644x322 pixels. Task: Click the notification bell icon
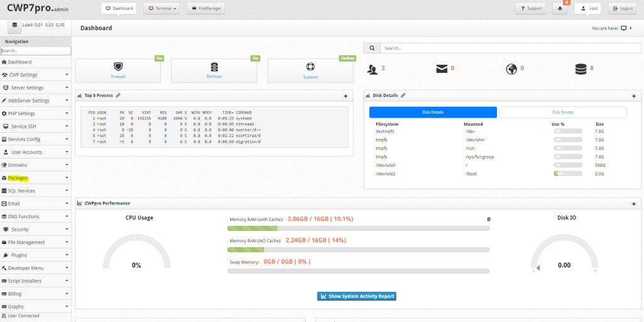click(x=560, y=8)
